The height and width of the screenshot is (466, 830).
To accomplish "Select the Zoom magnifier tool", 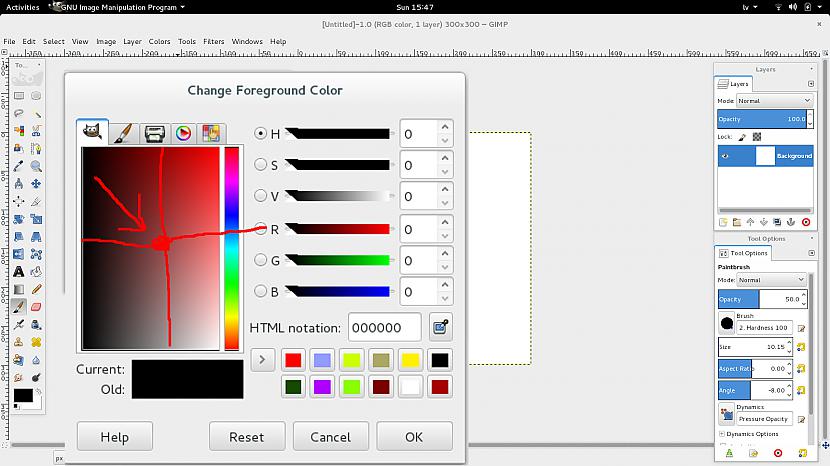I will (36, 166).
